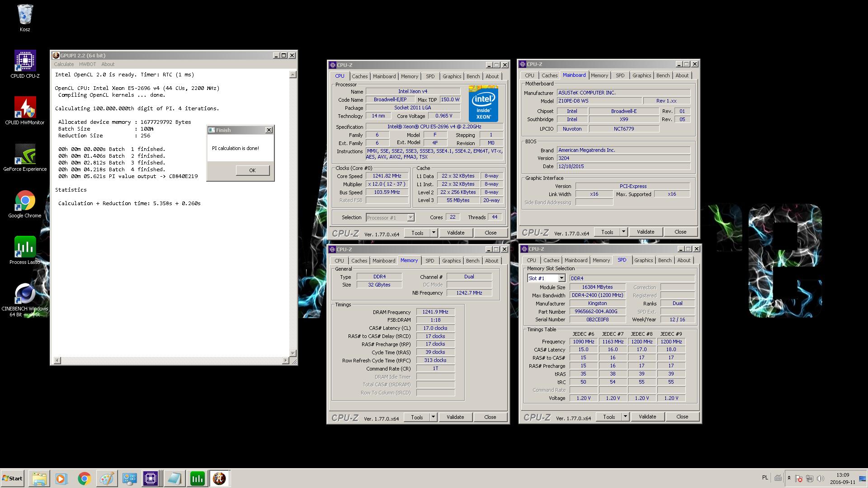
Task: Switch to Process Lasso in the taskbar
Action: tap(197, 479)
